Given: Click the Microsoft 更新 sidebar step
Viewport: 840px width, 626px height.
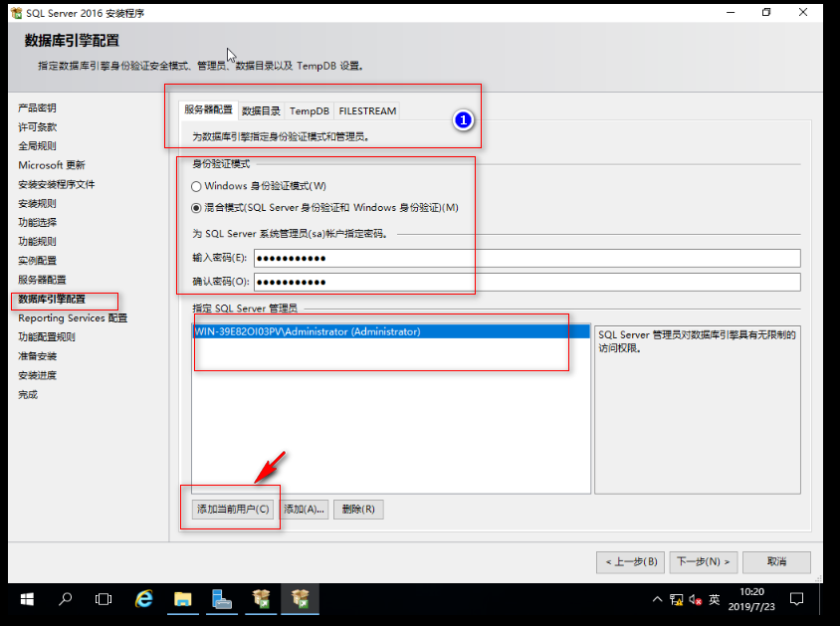Looking at the screenshot, I should (x=52, y=165).
